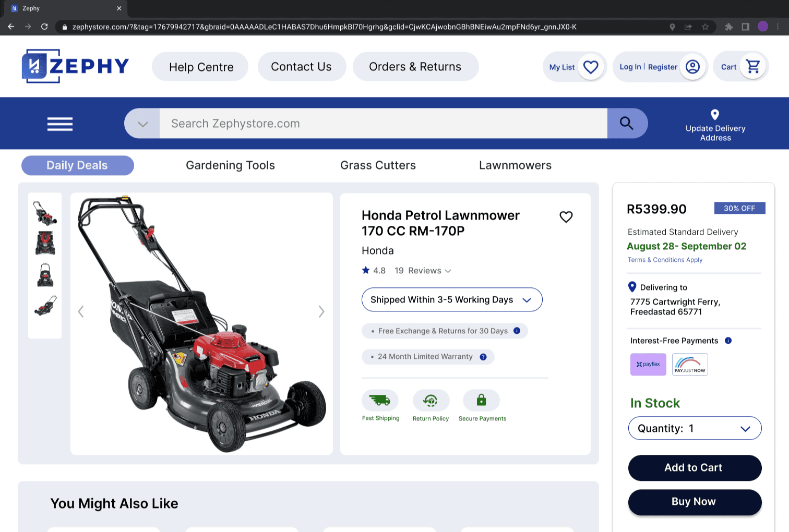Expand the 19 Reviews chevron
The width and height of the screenshot is (789, 532).
[448, 271]
